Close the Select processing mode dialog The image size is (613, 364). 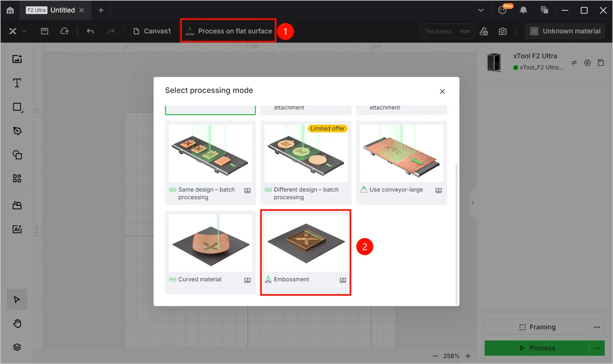(x=442, y=91)
